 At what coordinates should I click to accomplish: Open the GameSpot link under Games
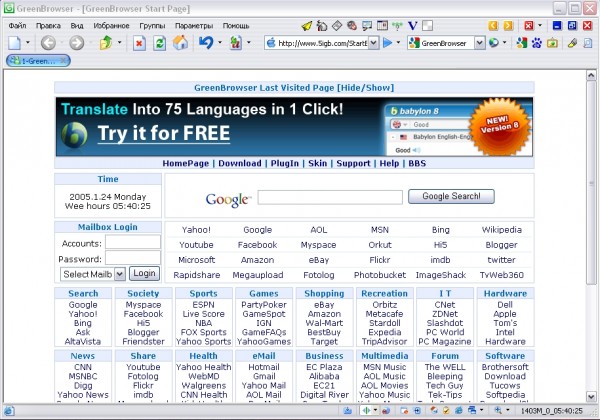[x=264, y=314]
